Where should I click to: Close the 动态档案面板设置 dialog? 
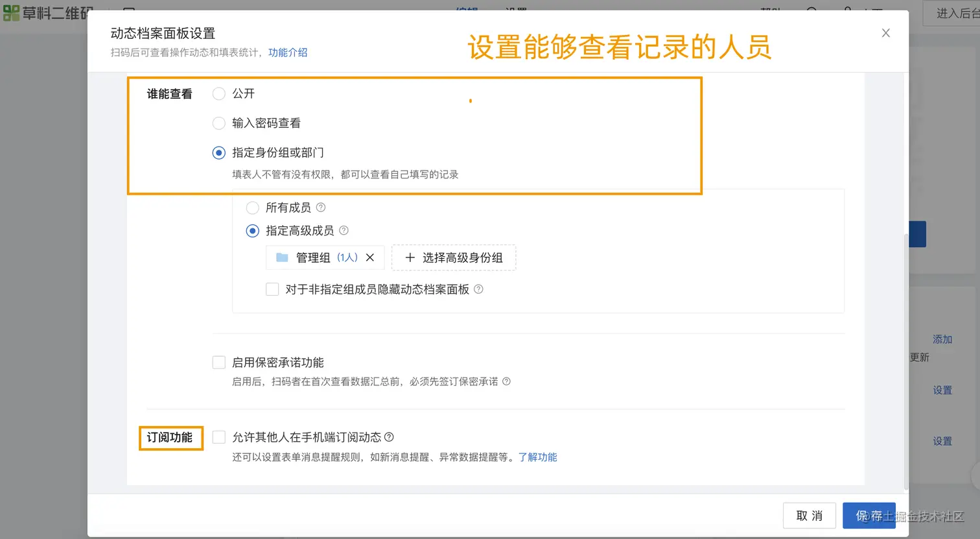tap(885, 33)
